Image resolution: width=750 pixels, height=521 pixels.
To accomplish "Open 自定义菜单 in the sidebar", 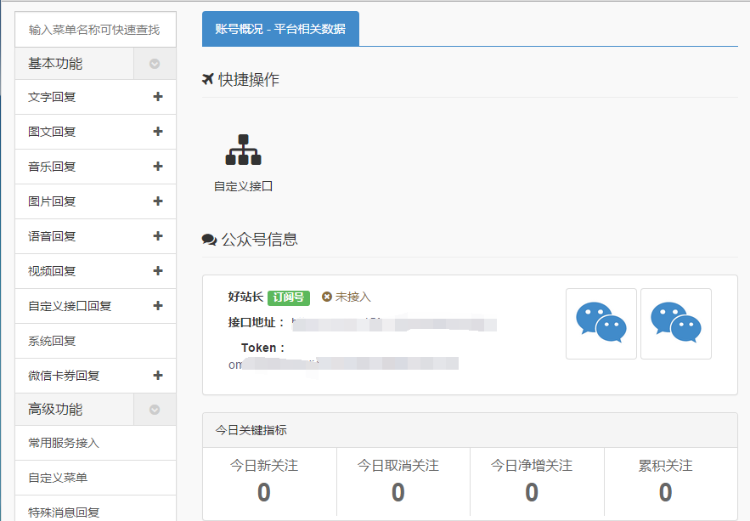I will point(96,478).
